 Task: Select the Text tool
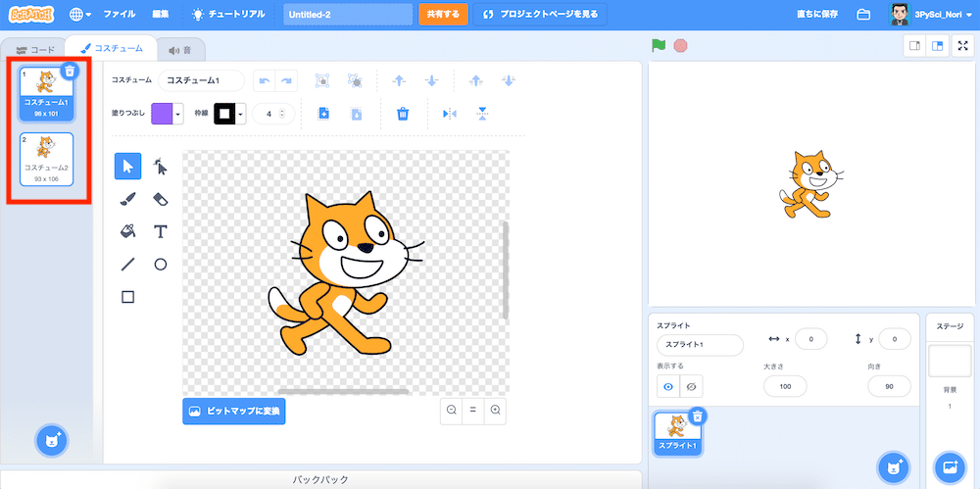pyautogui.click(x=161, y=231)
